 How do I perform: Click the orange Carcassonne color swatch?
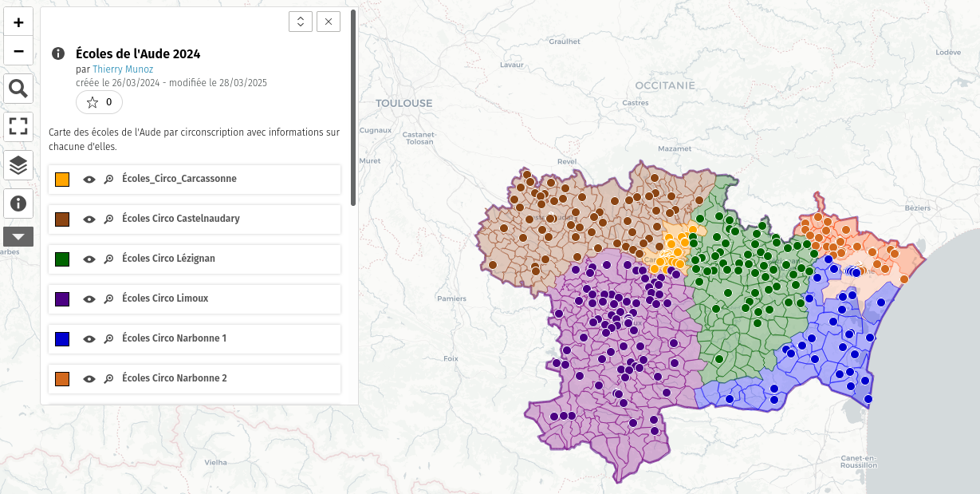62,180
